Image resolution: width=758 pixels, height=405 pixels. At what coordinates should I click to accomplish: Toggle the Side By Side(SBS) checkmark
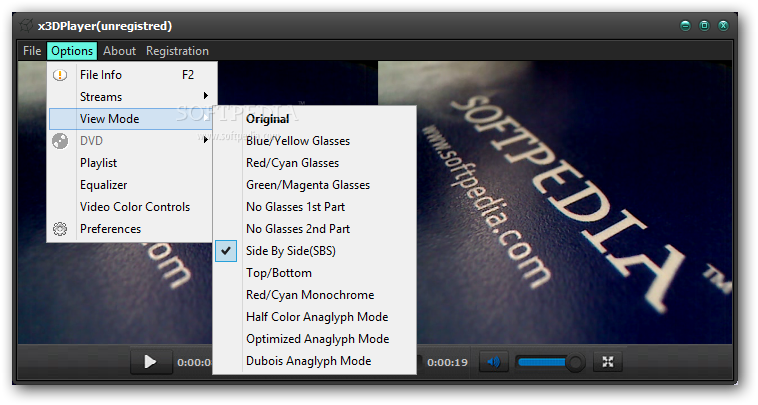click(x=226, y=251)
